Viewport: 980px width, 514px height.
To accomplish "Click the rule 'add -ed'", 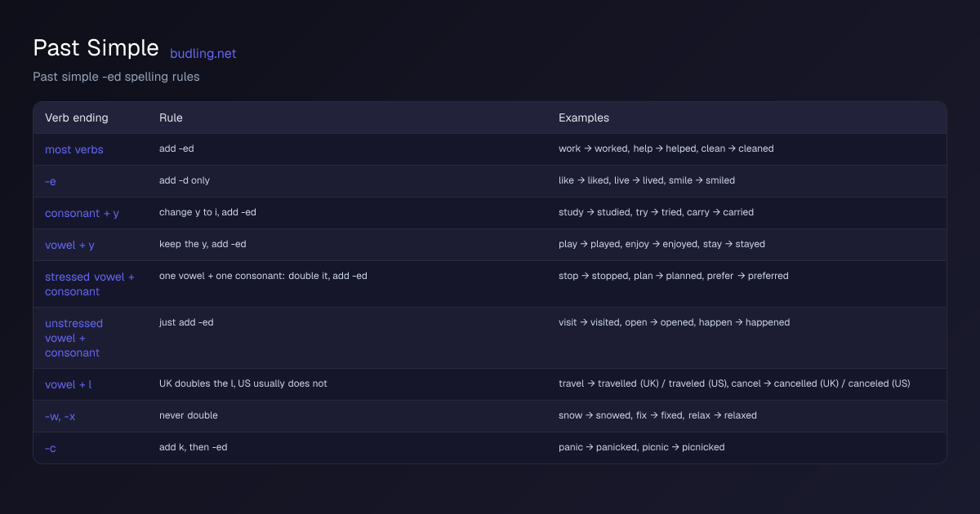I will pos(176,148).
